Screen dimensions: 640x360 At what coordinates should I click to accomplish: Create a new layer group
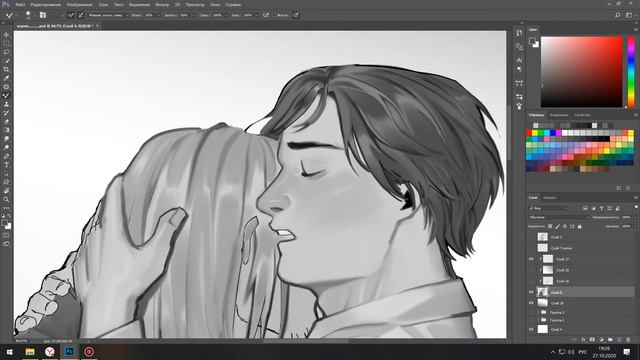[x=610, y=340]
